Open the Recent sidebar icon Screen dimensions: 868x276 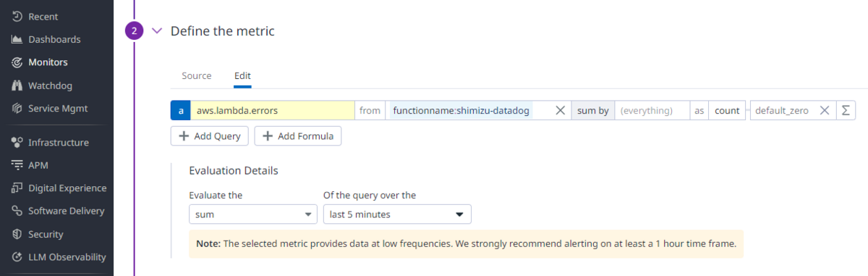pos(17,17)
